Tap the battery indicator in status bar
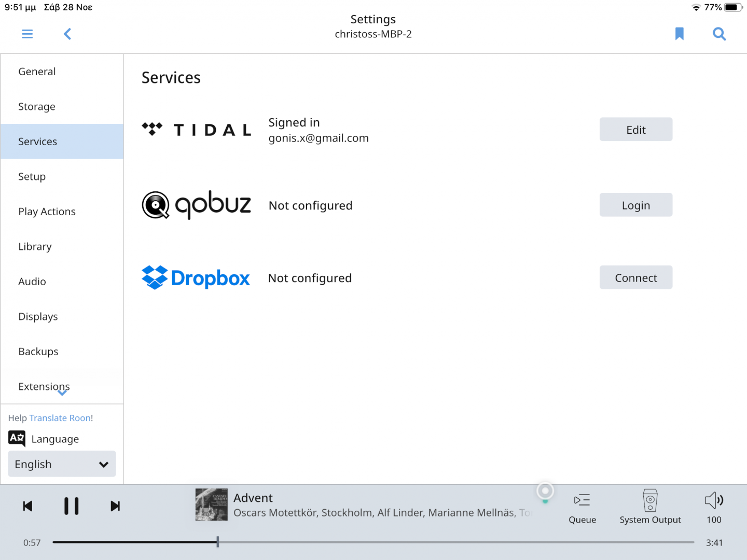 click(x=734, y=7)
